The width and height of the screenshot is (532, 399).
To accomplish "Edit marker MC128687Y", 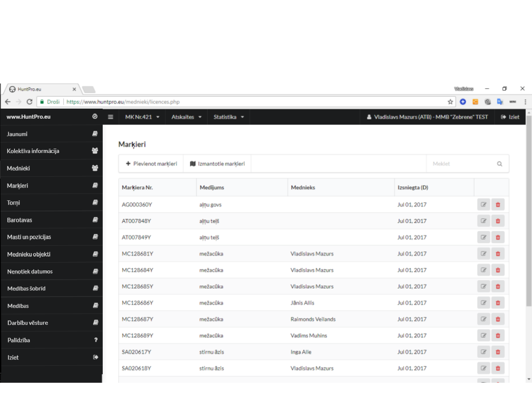I will 484,319.
